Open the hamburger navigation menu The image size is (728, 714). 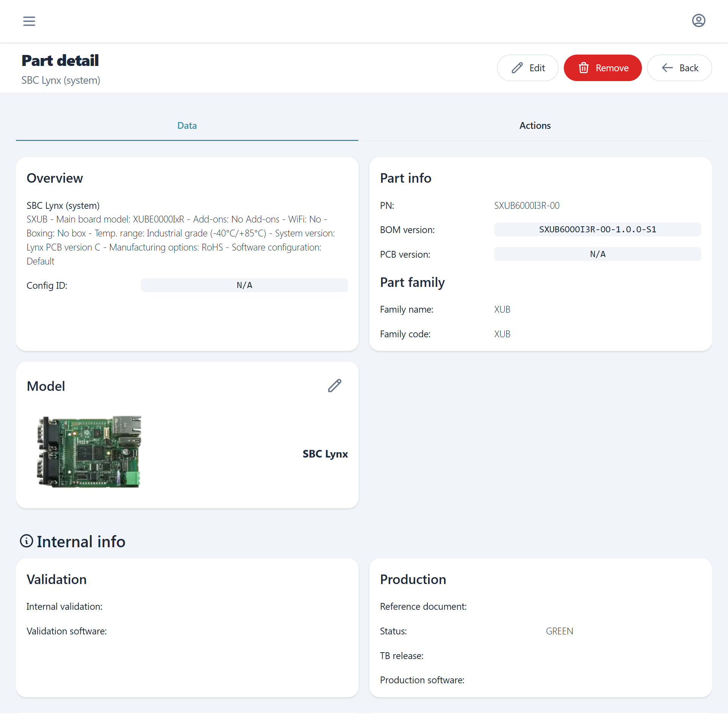[x=29, y=21]
